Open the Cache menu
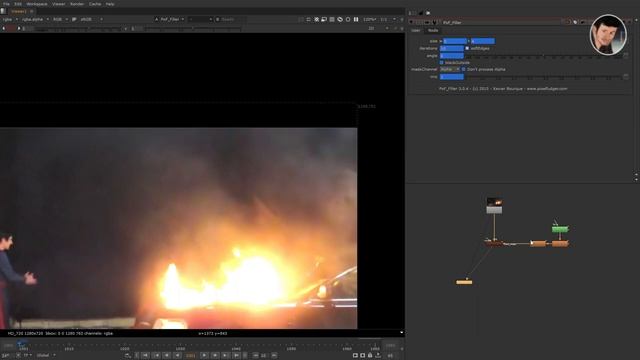 point(95,4)
